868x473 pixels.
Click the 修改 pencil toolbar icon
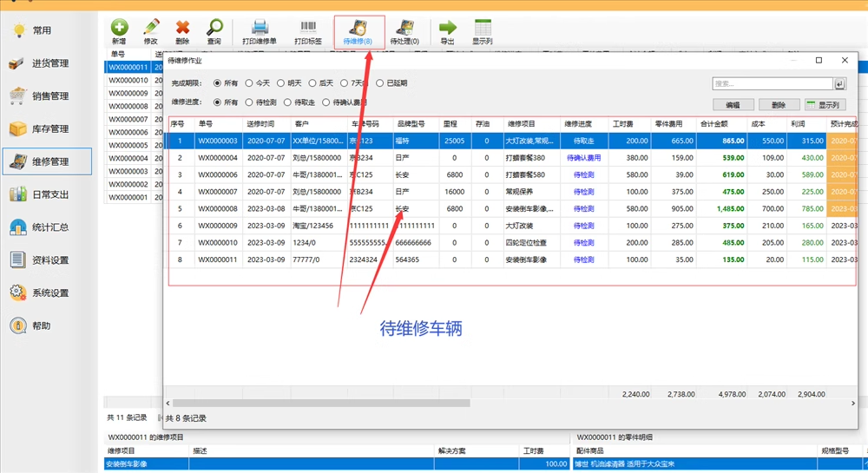coord(150,31)
